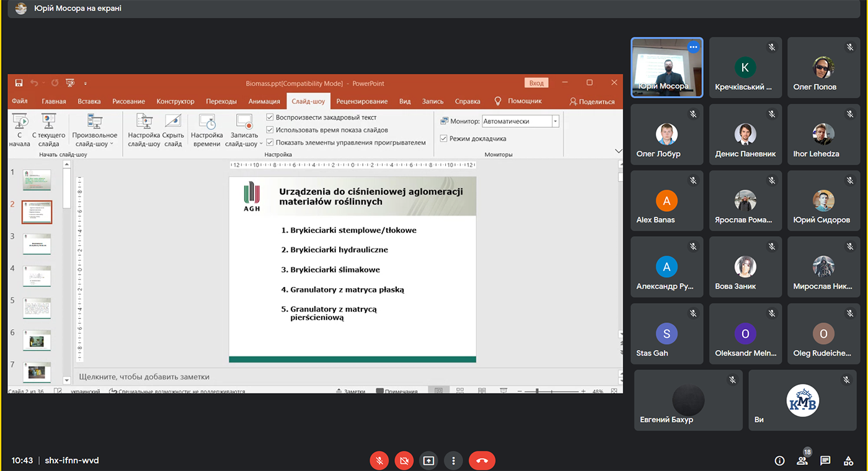Leave the call with hang-up button

[x=482, y=460]
